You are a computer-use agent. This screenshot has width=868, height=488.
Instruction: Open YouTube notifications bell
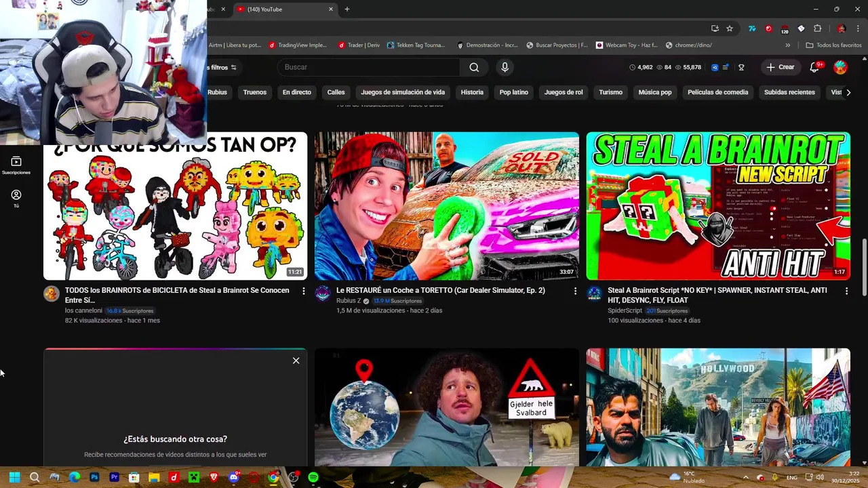pos(814,67)
